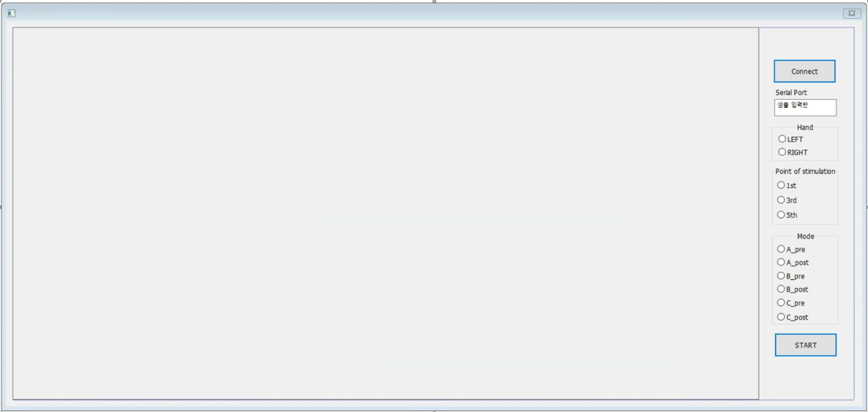Select the A_post mode
The image size is (868, 412).
793,263
